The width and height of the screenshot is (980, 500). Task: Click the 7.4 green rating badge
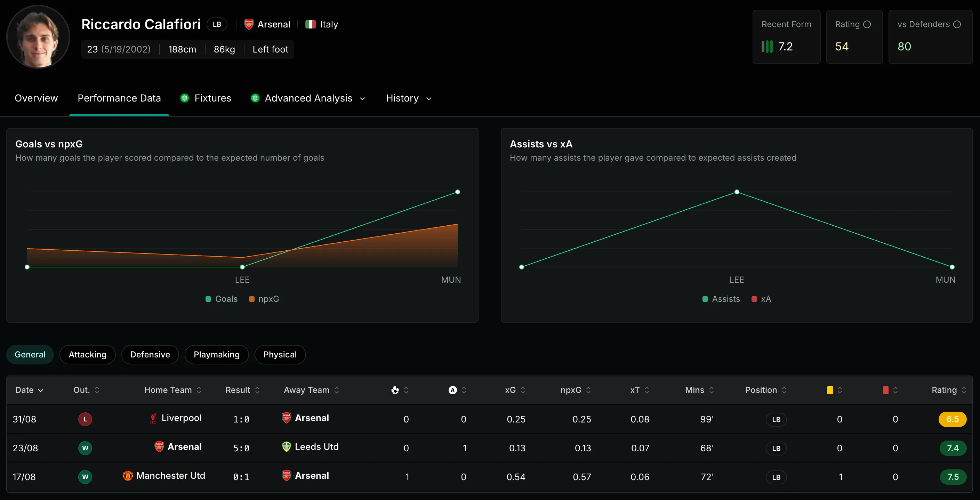tap(953, 448)
